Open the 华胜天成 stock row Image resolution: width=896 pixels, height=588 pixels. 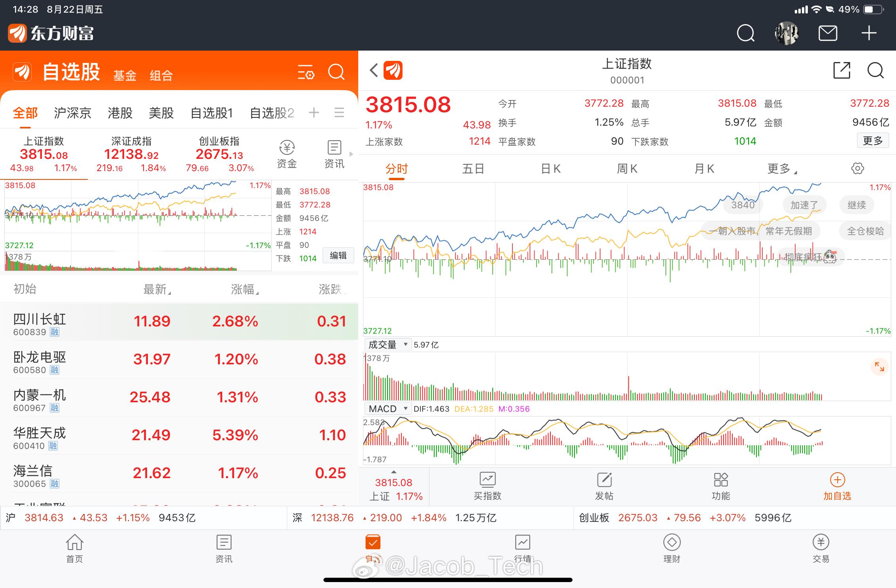coord(179,435)
